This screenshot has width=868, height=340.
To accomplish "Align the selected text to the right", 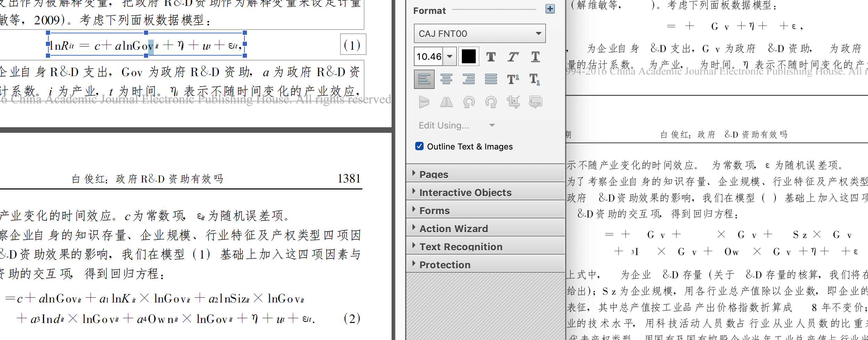I will (469, 79).
